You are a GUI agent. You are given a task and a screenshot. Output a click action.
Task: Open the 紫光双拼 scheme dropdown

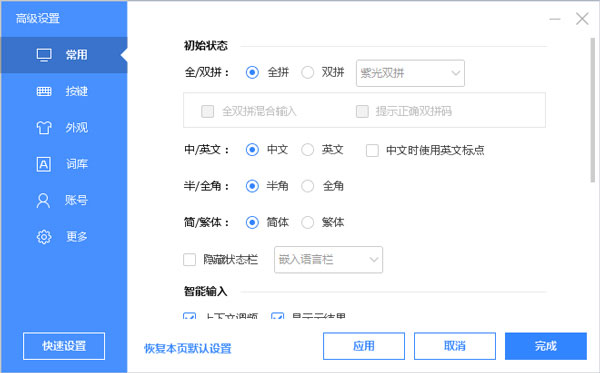(410, 73)
